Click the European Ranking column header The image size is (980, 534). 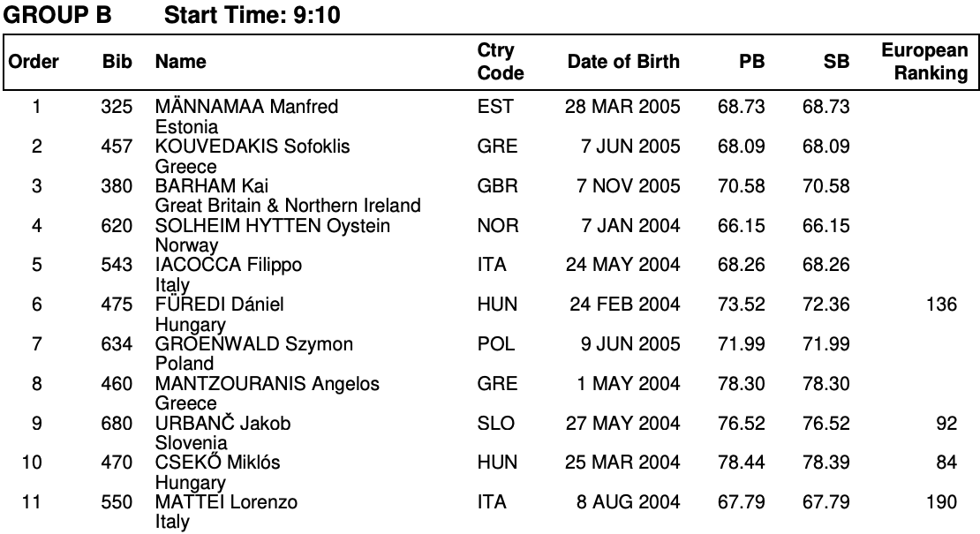(x=924, y=62)
